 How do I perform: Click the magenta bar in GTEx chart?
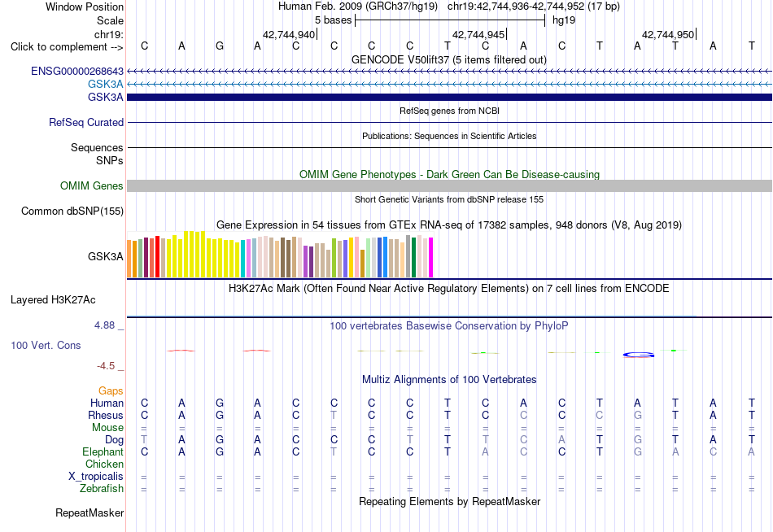(431, 257)
